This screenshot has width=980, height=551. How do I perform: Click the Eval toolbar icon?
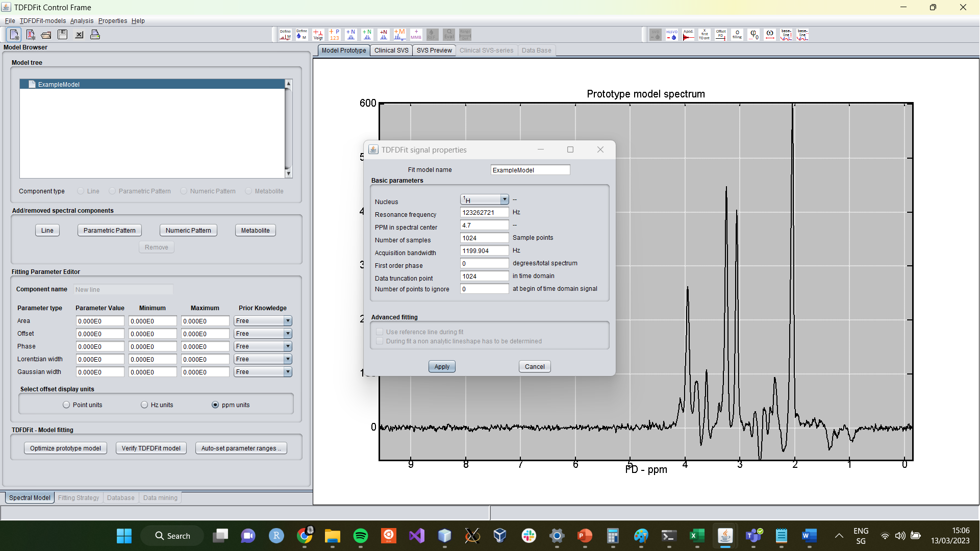tap(448, 35)
